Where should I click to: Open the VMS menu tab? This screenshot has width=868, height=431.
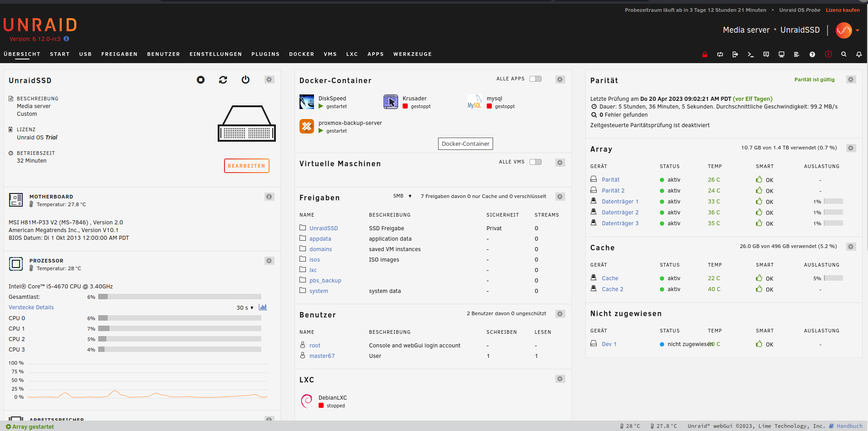(x=330, y=54)
